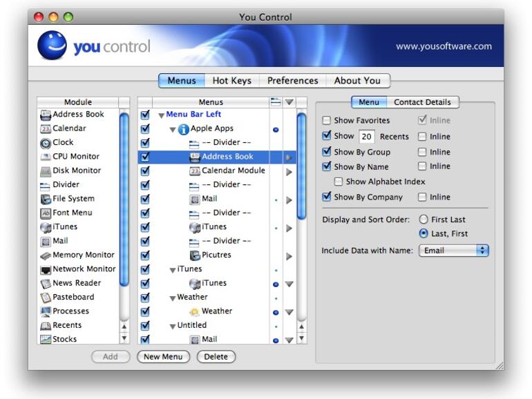532x399 pixels.
Task: Open the www.yousoftware.com link
Action: [x=444, y=46]
